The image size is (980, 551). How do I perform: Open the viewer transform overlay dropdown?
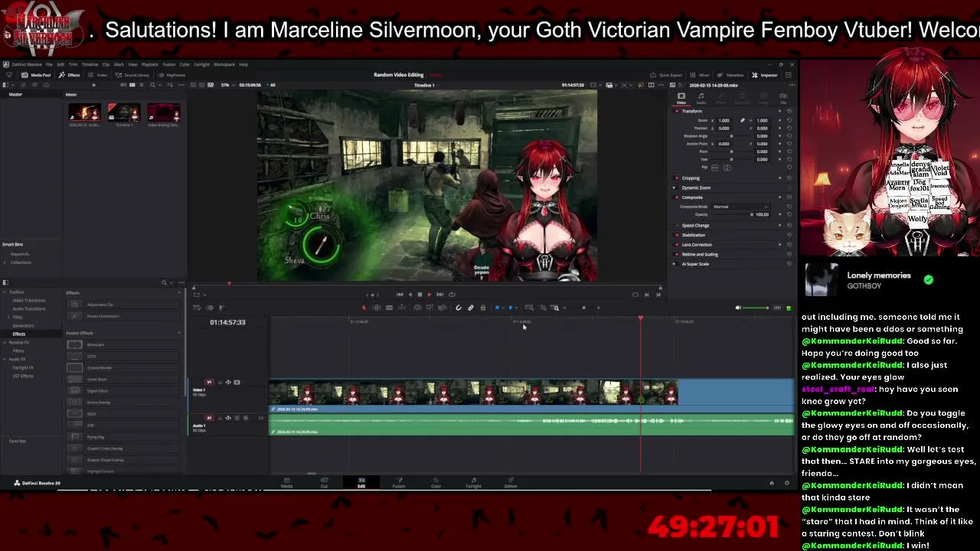204,294
